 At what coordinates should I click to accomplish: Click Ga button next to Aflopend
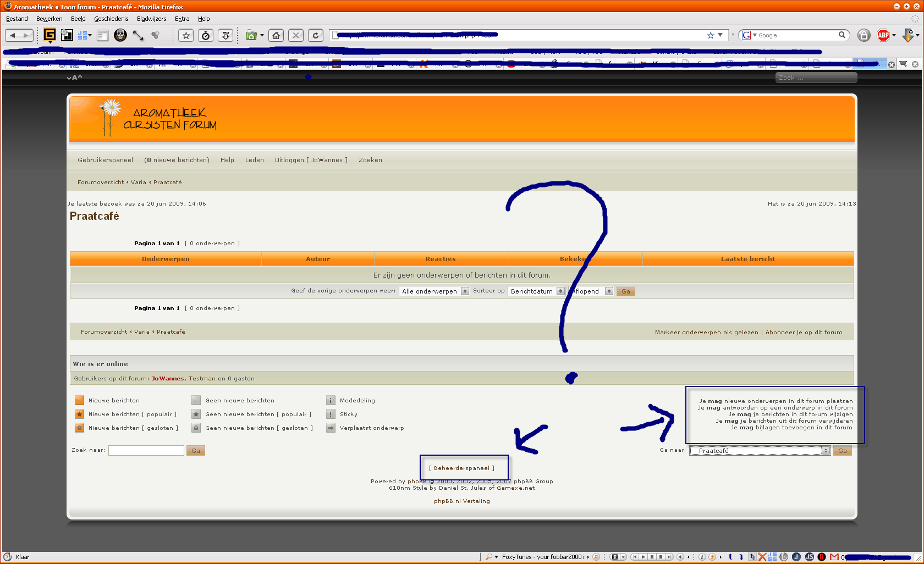pyautogui.click(x=625, y=291)
